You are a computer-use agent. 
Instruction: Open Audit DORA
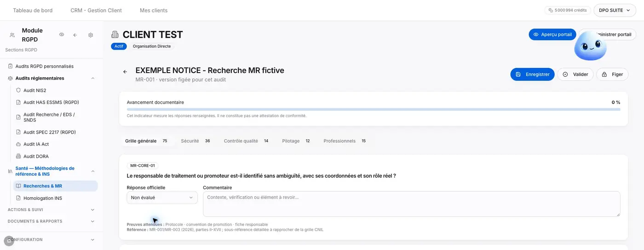(x=55, y=156)
